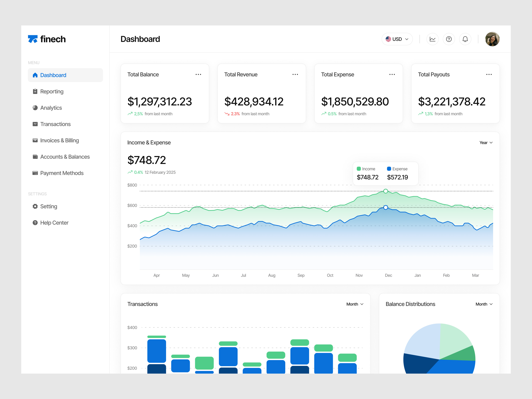Select Invoices & Billing menu item
Image resolution: width=532 pixels, height=399 pixels.
click(x=59, y=140)
